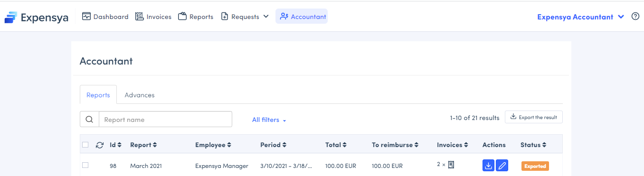Image resolution: width=644 pixels, height=176 pixels.
Task: Click the Exported status badge
Action: click(535, 166)
